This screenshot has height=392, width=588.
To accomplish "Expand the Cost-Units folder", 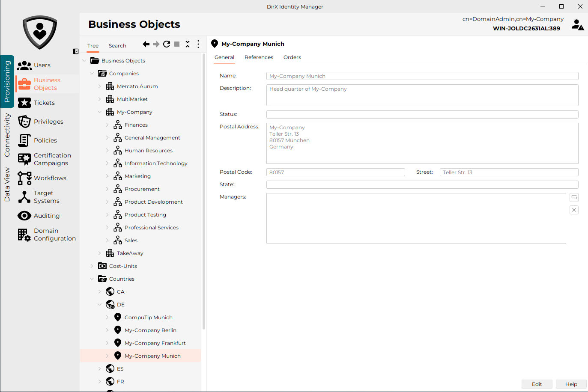I will 92,266.
